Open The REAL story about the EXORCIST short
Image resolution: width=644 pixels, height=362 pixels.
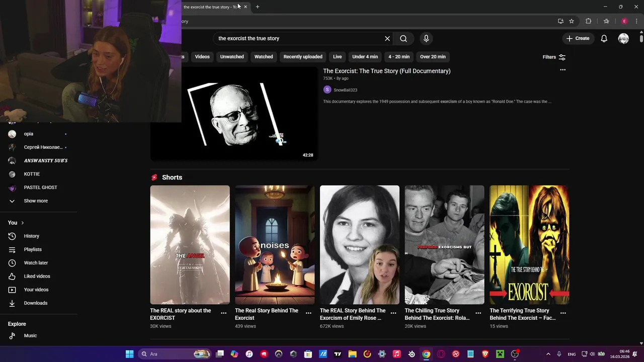[190, 245]
